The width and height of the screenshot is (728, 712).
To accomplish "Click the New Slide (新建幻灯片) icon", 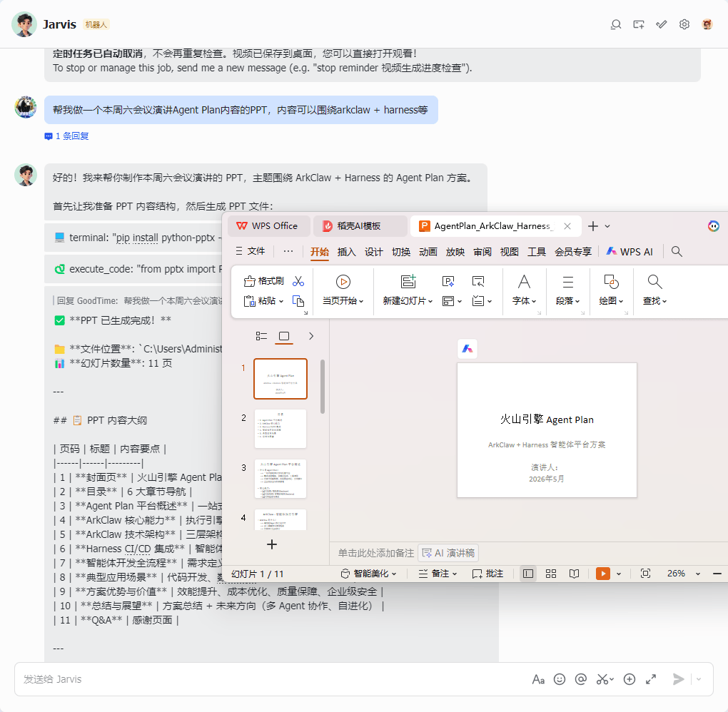I will point(408,281).
